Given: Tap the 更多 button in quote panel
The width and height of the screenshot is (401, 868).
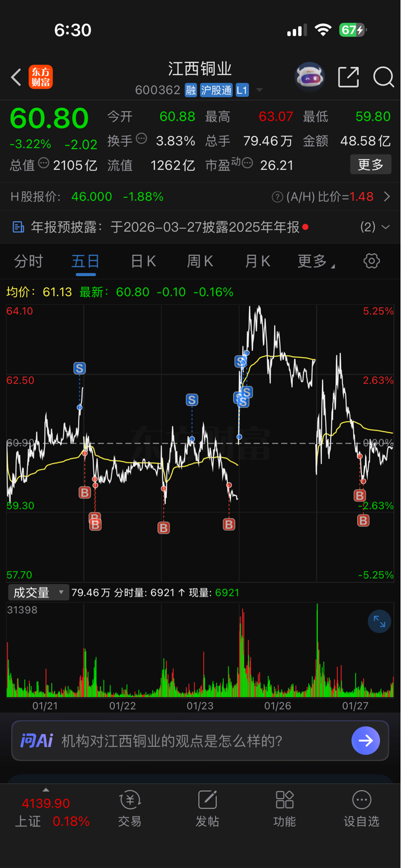Looking at the screenshot, I should tap(371, 165).
